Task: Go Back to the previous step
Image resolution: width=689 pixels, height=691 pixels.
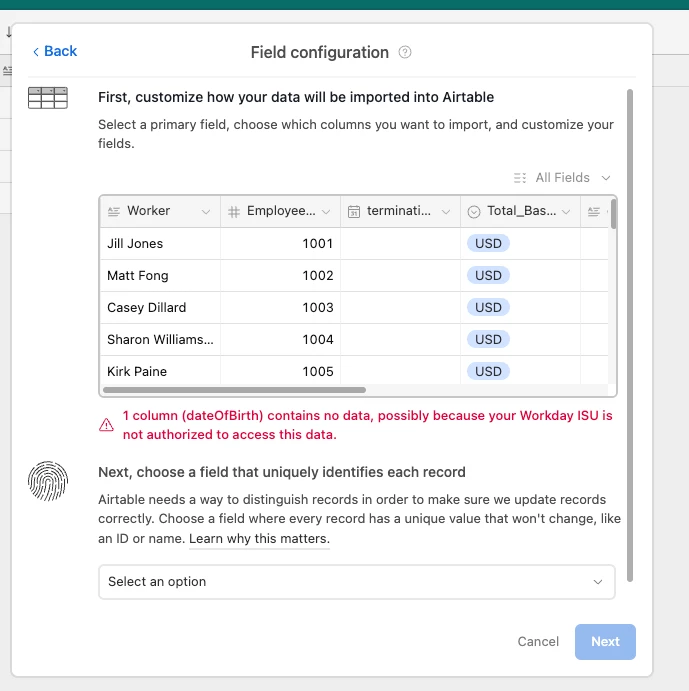Action: (x=55, y=51)
